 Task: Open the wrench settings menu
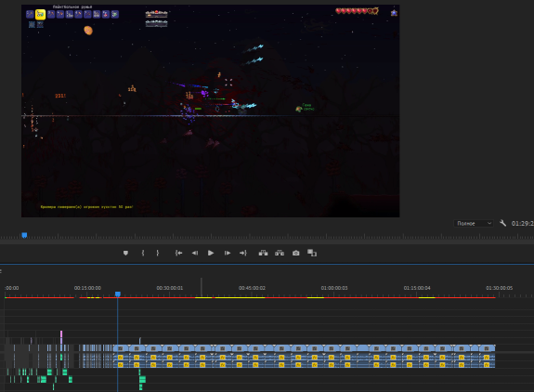pyautogui.click(x=502, y=224)
